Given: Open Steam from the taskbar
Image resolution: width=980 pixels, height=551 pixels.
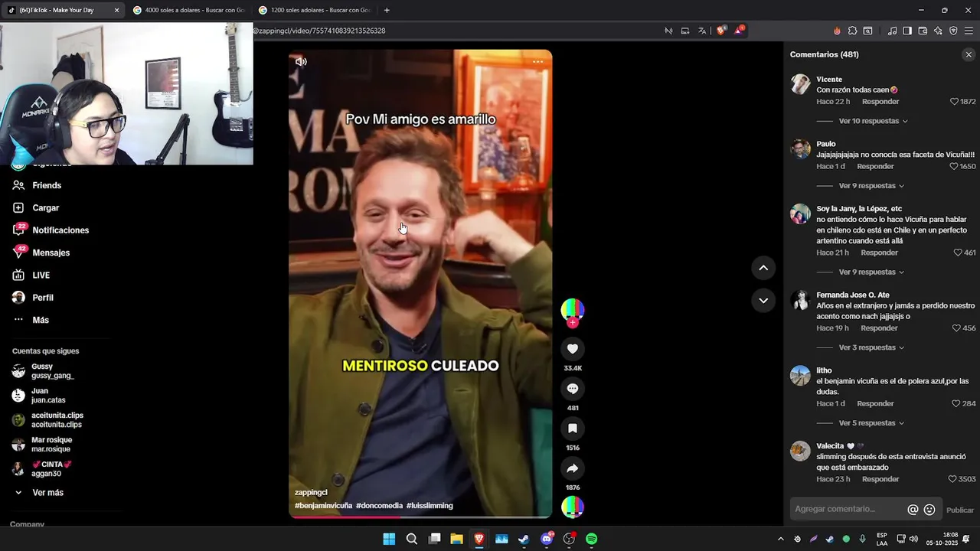Looking at the screenshot, I should 524,539.
